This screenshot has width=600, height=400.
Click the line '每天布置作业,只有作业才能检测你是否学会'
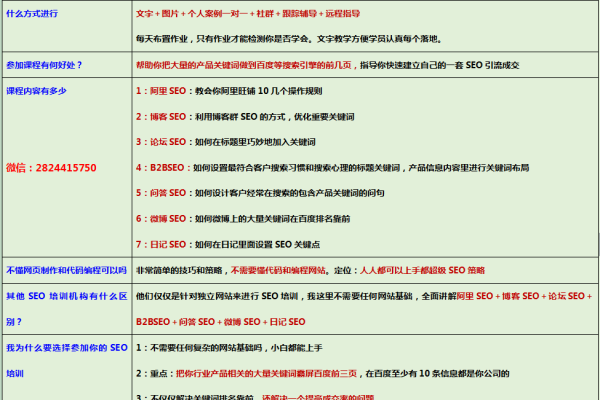tap(222, 39)
